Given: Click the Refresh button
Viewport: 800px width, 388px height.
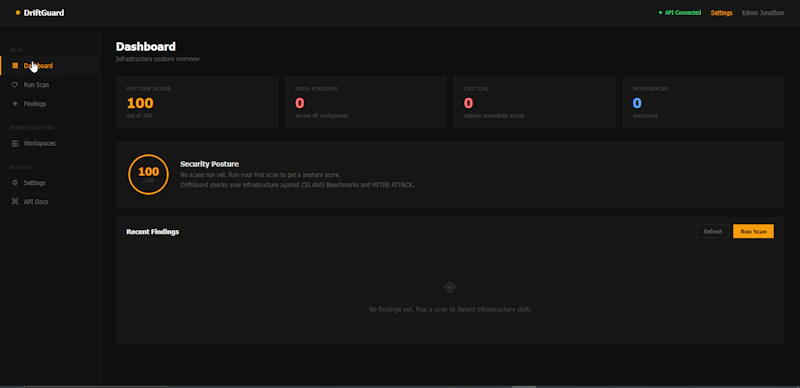Looking at the screenshot, I should [x=713, y=231].
